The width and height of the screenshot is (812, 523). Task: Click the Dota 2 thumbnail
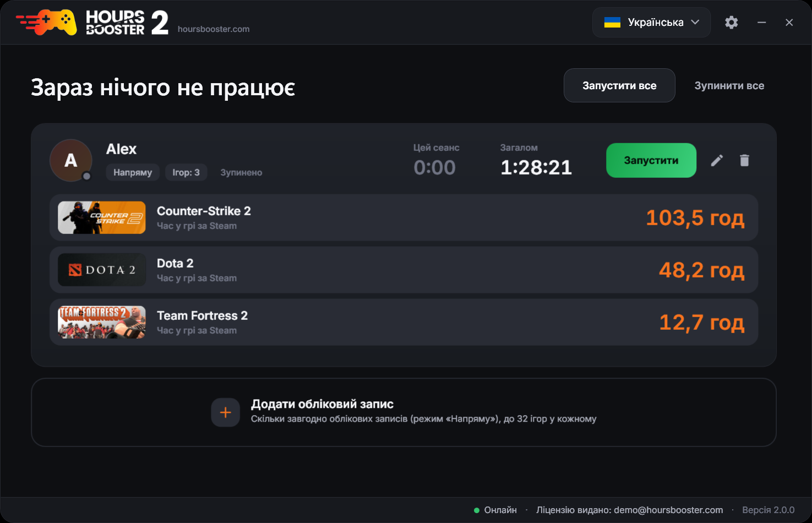coord(102,270)
